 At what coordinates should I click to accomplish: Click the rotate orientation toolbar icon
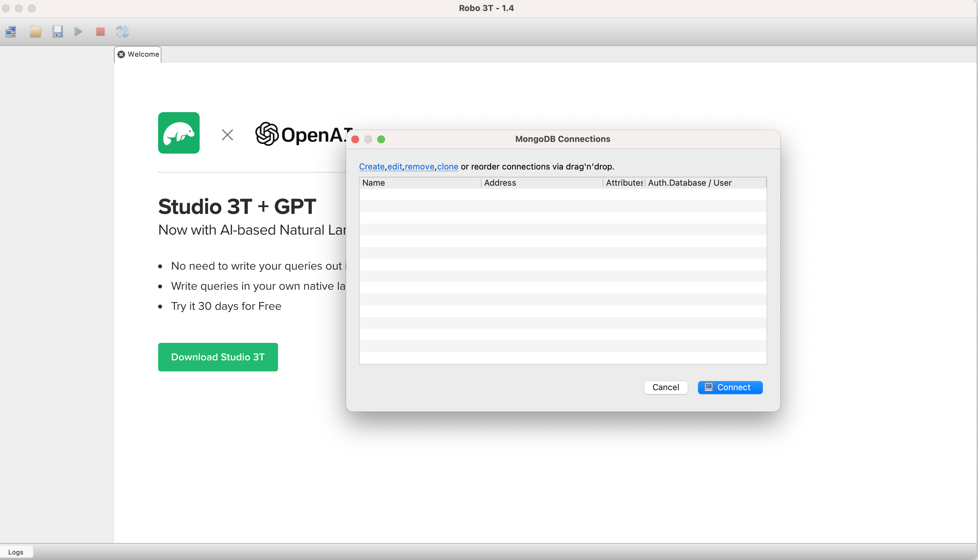(122, 31)
